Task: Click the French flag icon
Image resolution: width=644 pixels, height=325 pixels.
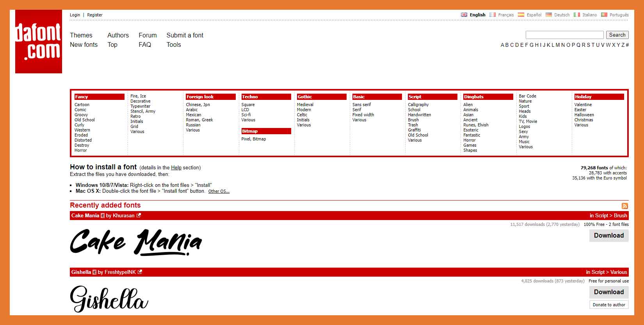Action: click(x=493, y=15)
